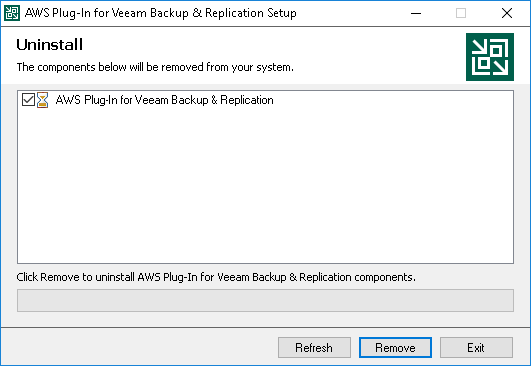Click blank row space right of the component name
Viewport: 531px width, 366px height.
point(393,100)
